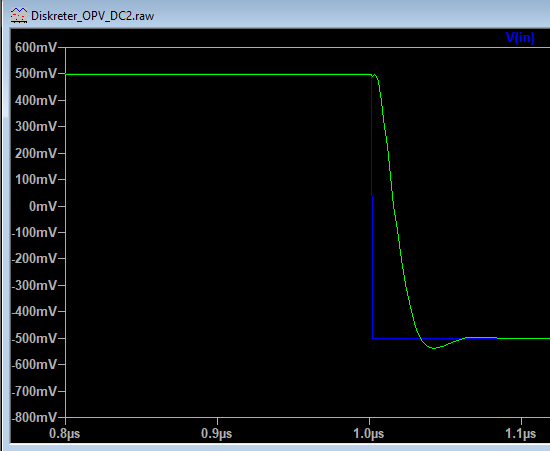550x451 pixels.
Task: Click the -800mV vertical axis label
Action: click(x=34, y=417)
